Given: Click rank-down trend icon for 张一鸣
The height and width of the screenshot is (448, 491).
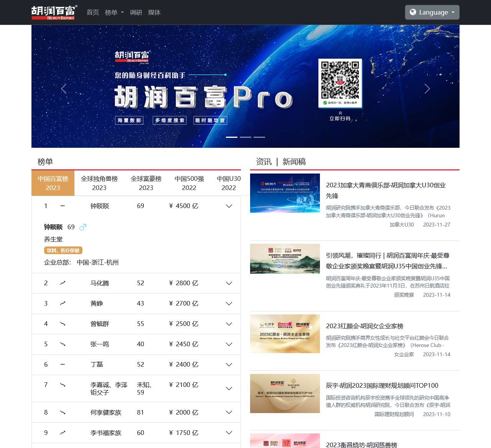Looking at the screenshot, I should point(63,344).
